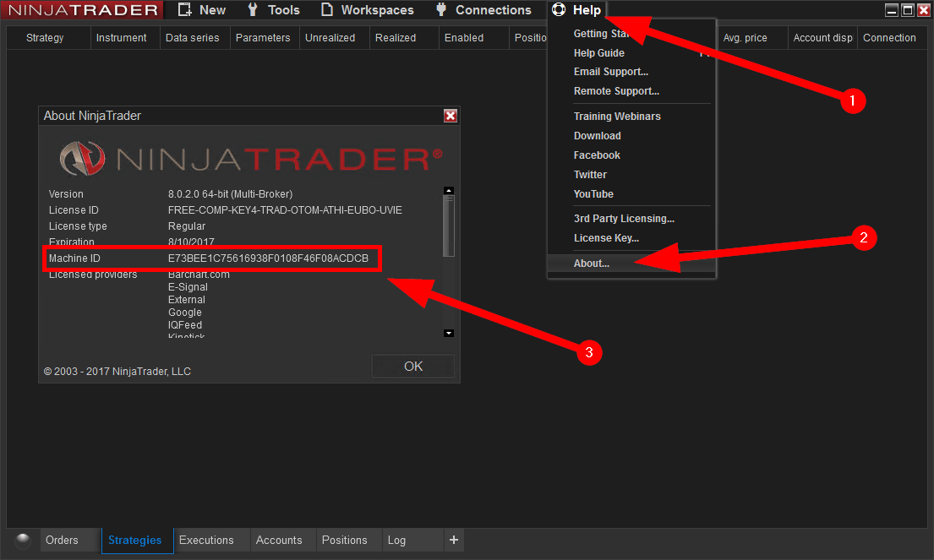Select About... in Help menu

(592, 264)
